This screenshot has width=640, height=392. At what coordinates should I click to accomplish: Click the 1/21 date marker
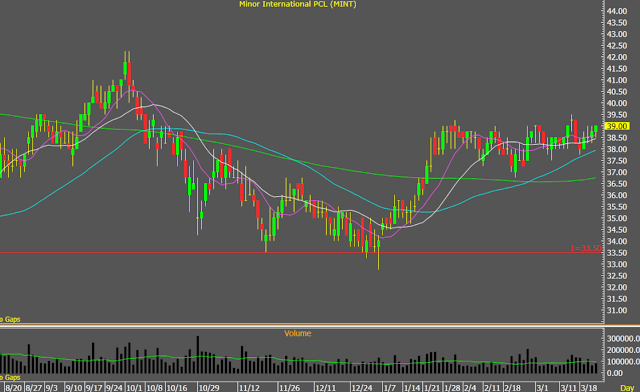[x=432, y=388]
